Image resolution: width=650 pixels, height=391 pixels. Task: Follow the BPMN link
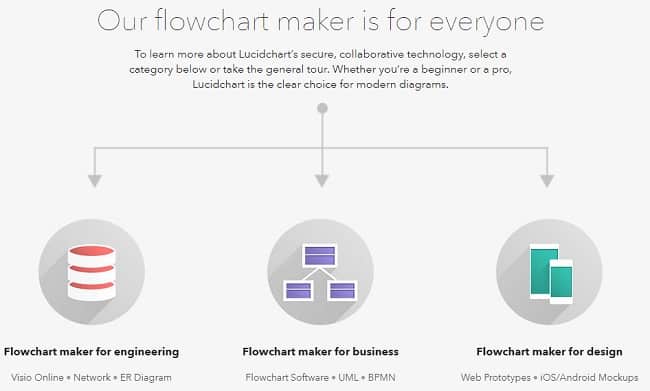(x=382, y=378)
